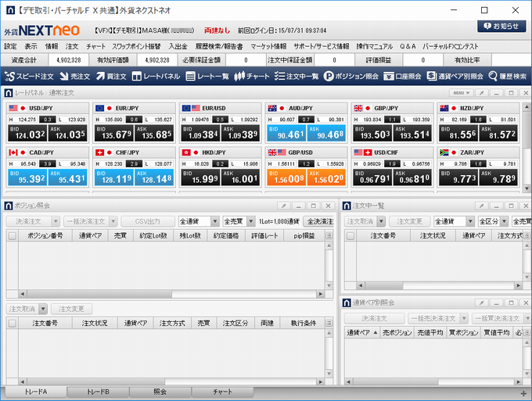Open currency pair inquiry (通貨ペア別照会) toolbar icon
532x401 pixels.
click(x=455, y=77)
